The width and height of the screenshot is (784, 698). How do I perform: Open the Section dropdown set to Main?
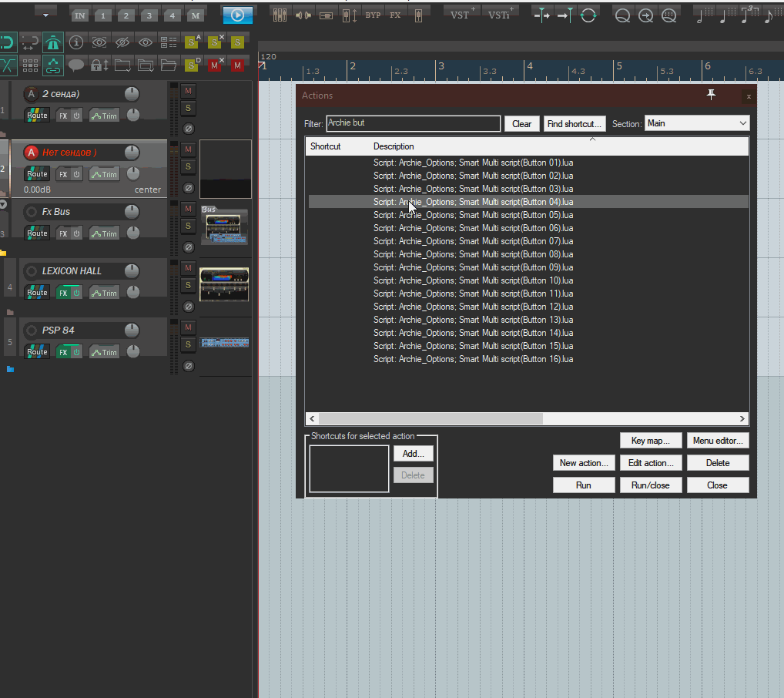(697, 123)
